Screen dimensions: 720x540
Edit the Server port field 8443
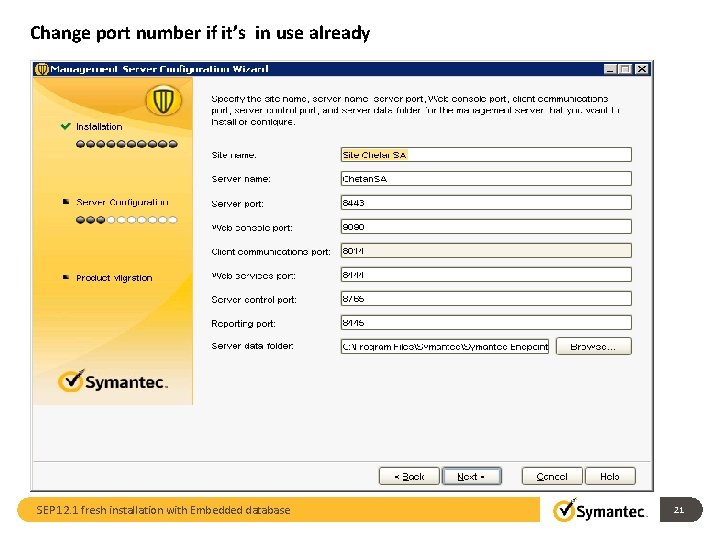[486, 202]
